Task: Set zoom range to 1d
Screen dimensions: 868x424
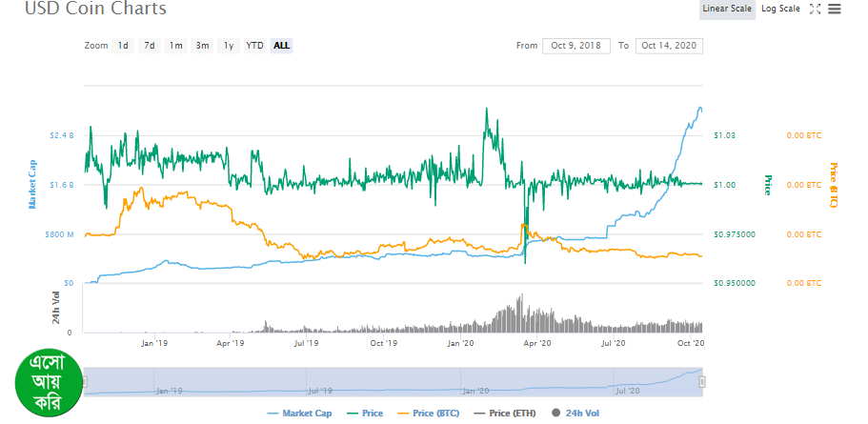Action: 124,46
